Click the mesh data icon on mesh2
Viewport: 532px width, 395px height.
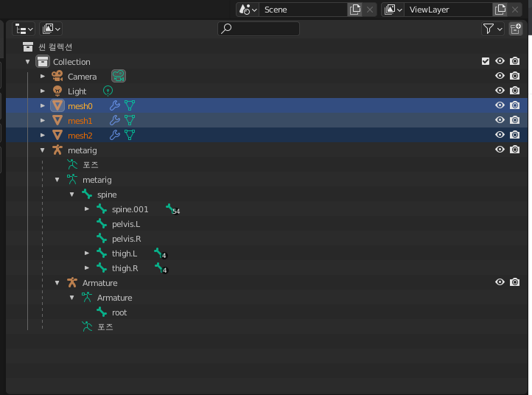(x=130, y=135)
